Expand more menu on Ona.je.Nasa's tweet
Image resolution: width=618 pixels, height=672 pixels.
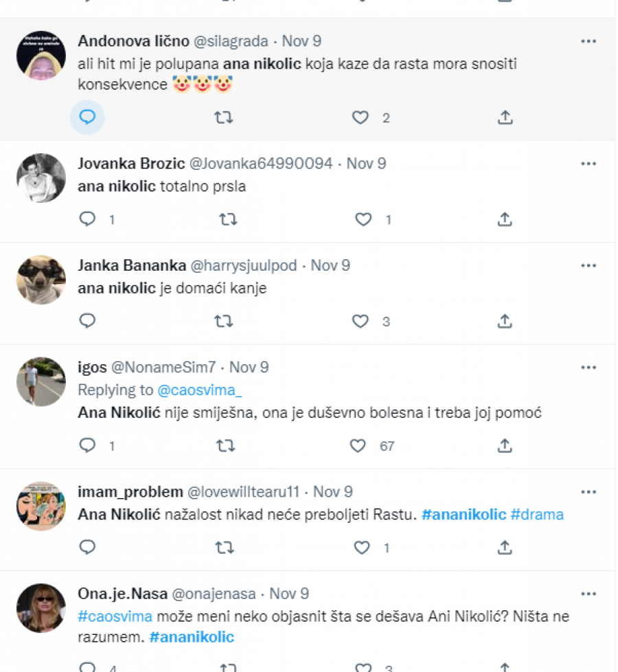pyautogui.click(x=588, y=593)
